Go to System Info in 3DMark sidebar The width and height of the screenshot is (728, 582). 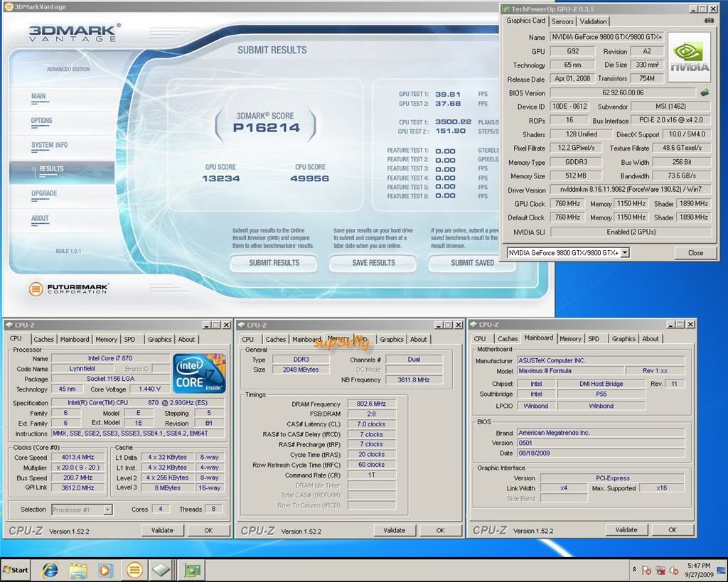click(x=49, y=145)
